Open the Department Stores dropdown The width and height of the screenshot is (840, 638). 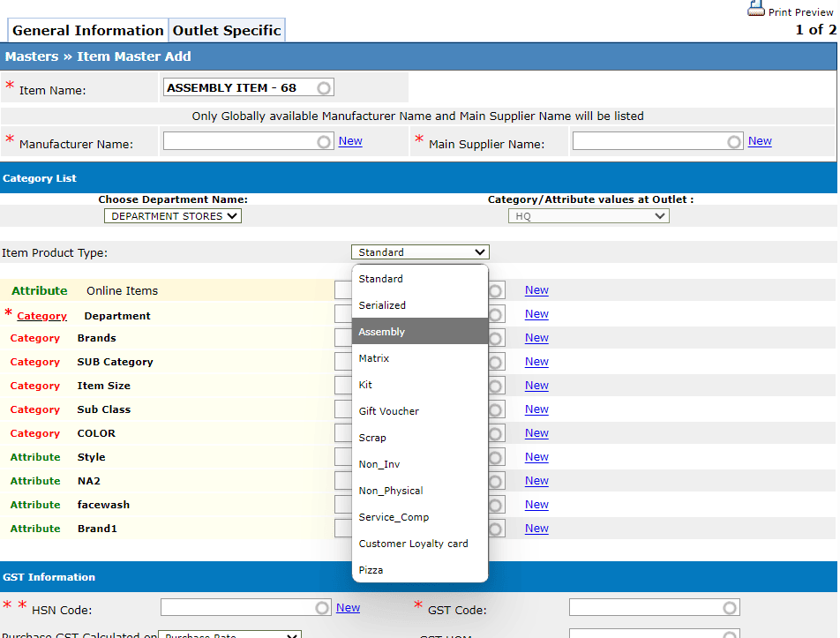(172, 216)
